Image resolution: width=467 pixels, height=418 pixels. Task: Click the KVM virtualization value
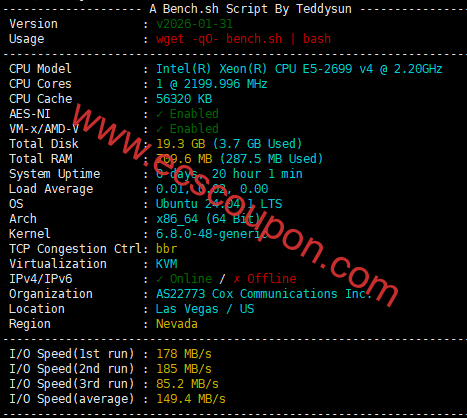166,264
